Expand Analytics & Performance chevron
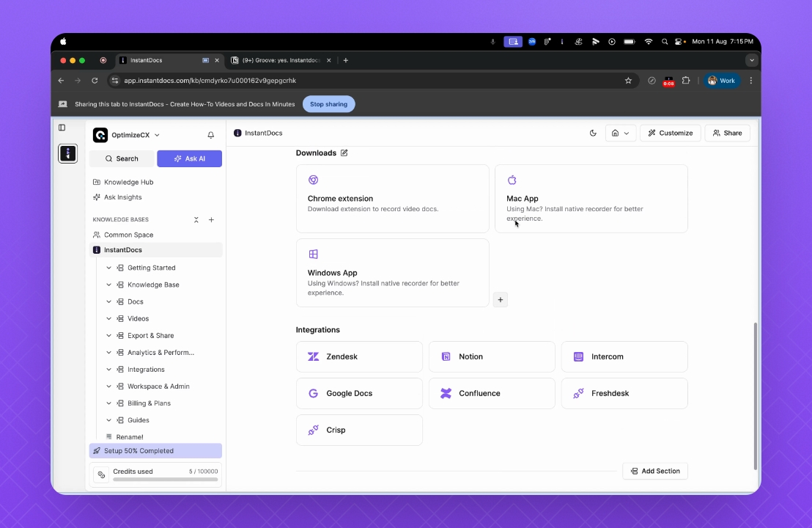Image resolution: width=812 pixels, height=528 pixels. (108, 352)
